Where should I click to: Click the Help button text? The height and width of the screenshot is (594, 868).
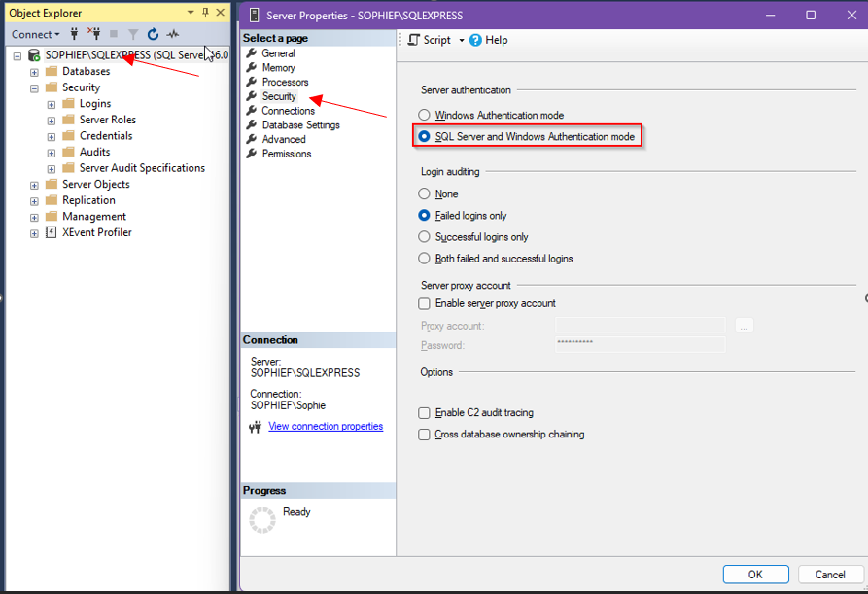click(x=496, y=40)
